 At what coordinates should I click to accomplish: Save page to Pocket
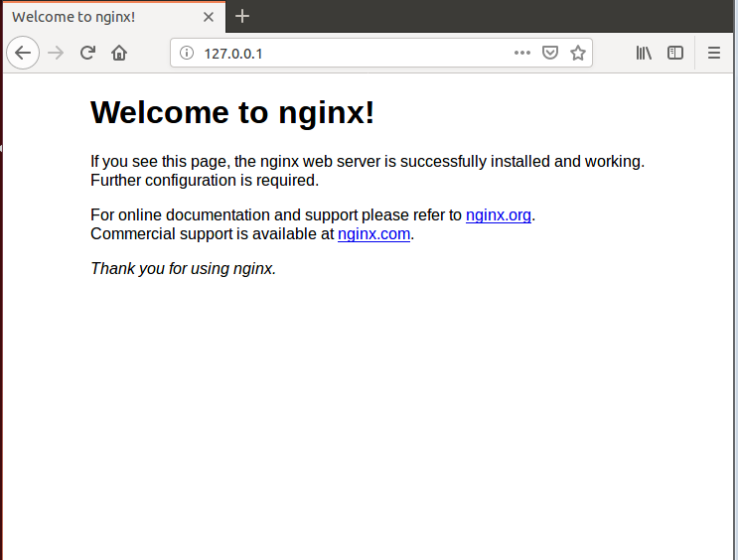549,53
